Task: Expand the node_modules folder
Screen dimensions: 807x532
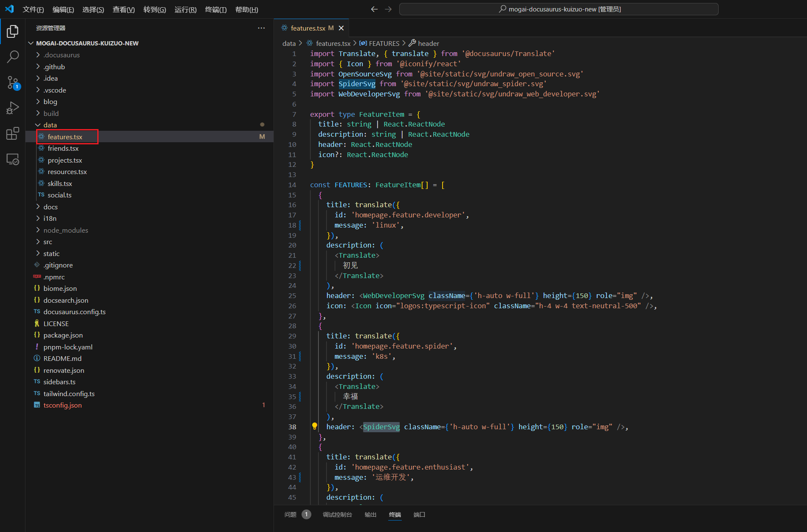Action: tap(38, 230)
